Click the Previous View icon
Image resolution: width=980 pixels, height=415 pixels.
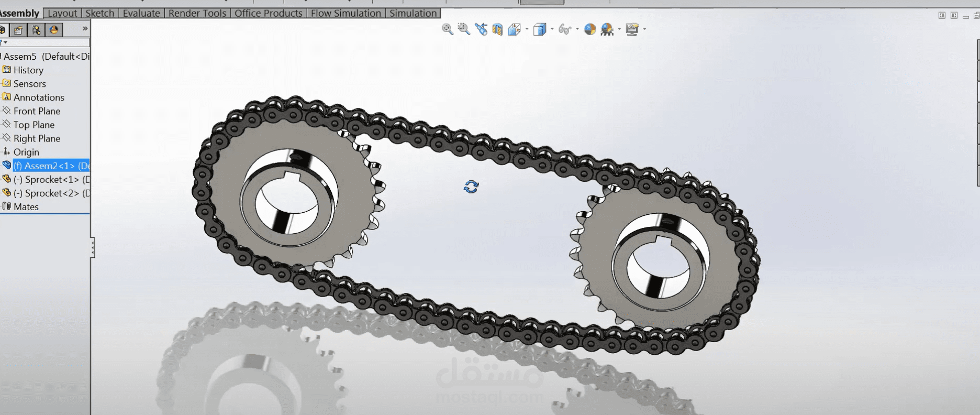481,29
